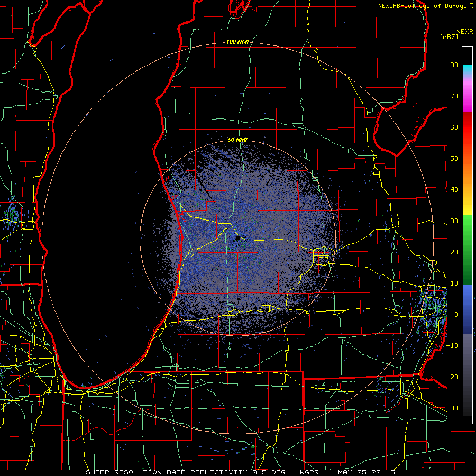Click the -10 value on the dBZ scale

tap(452, 345)
